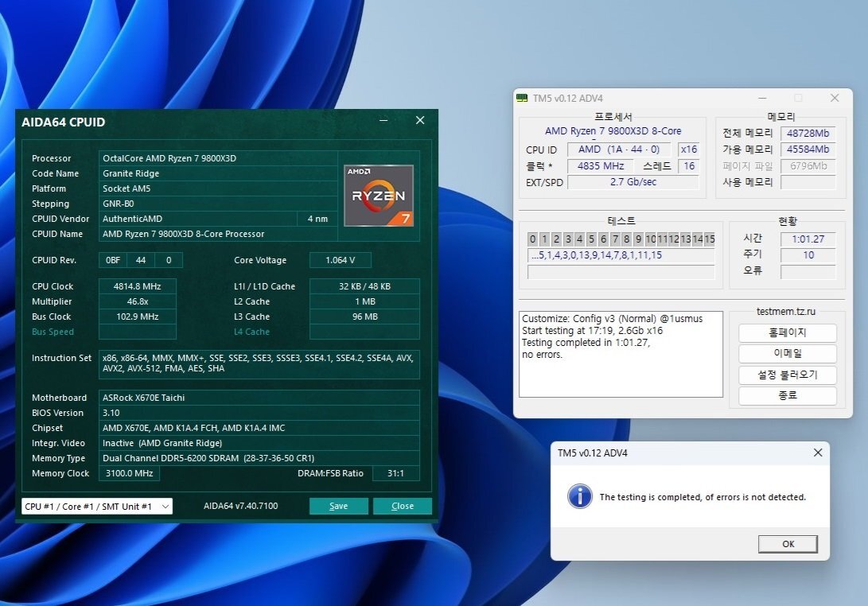Click the TM5 processor name AMD Ryzen 7 9800X3D 8-Core
This screenshot has width=868, height=606.
point(613,131)
